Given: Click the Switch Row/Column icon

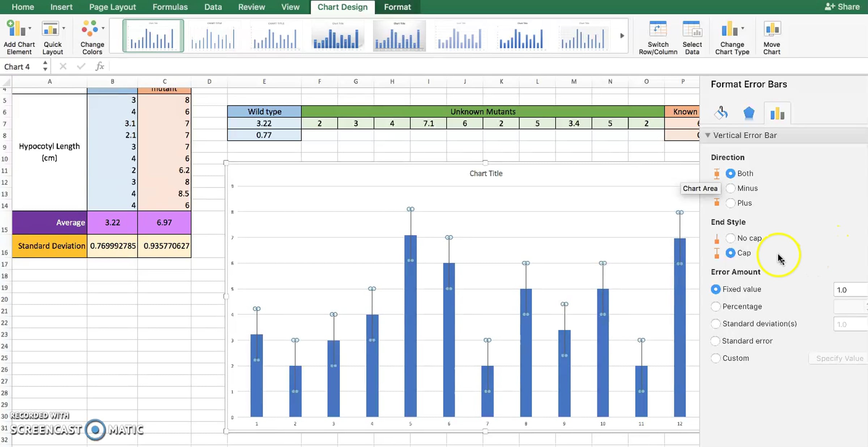Looking at the screenshot, I should pos(658,29).
